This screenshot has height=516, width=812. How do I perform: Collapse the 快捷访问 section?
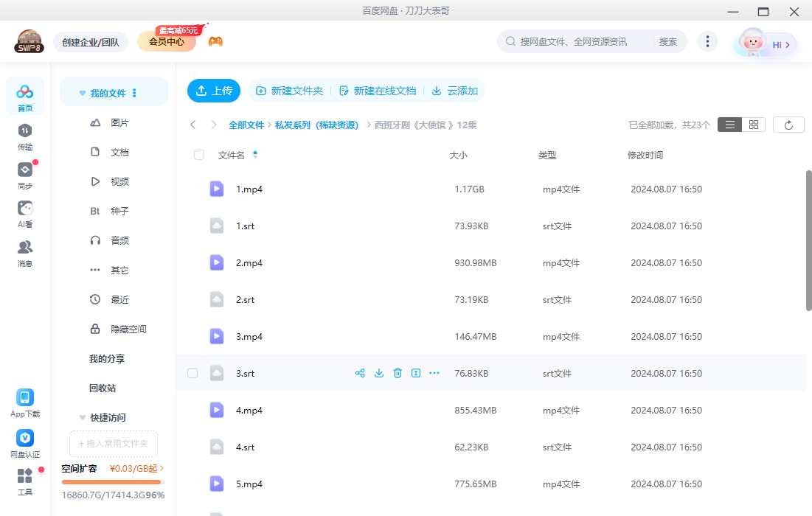click(x=82, y=417)
